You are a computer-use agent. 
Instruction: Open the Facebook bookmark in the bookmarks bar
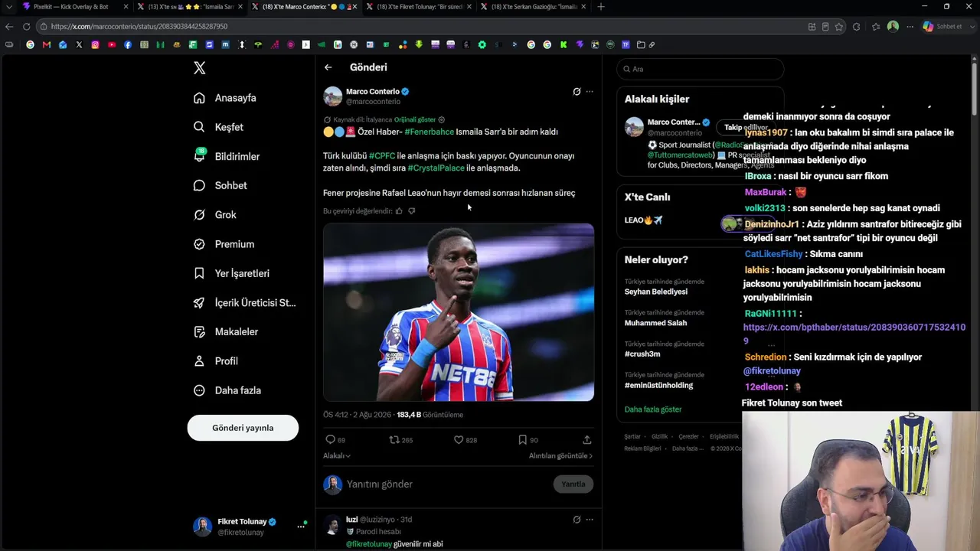tap(128, 44)
